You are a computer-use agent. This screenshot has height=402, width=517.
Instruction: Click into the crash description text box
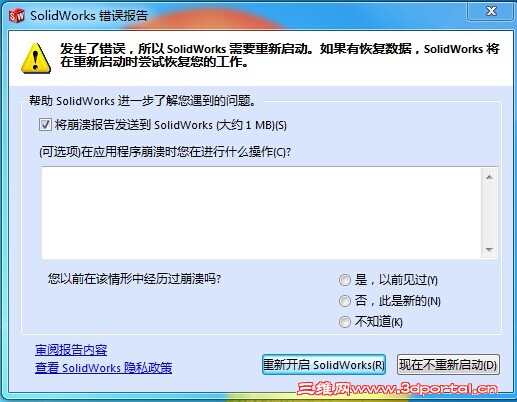261,213
